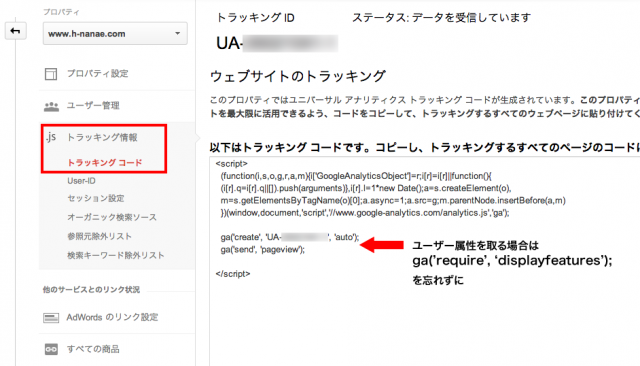640x366 pixels.
Task: Open 参照元除外リスト submenu item
Action: click(x=100, y=236)
